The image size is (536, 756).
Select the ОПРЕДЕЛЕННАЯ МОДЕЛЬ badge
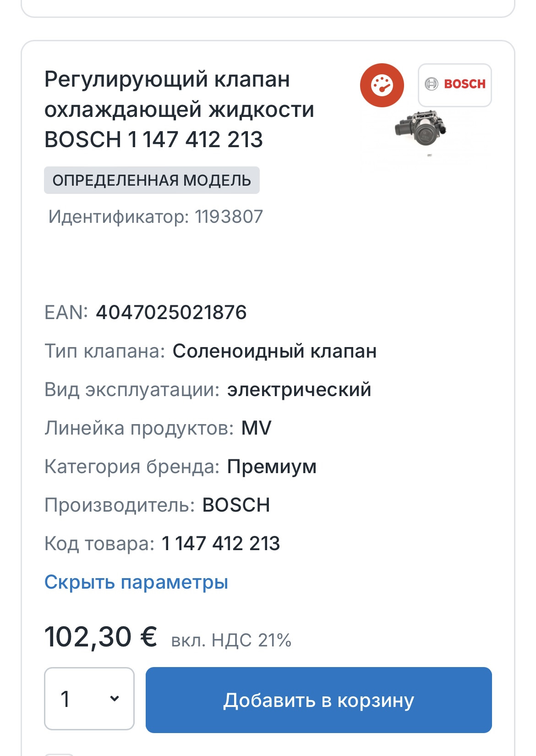click(x=151, y=181)
